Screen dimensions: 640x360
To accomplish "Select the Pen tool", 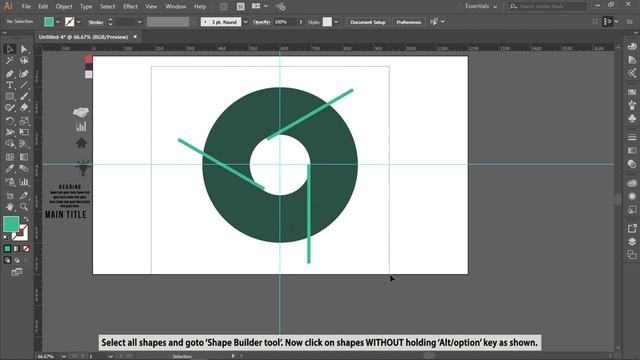I will 10,74.
